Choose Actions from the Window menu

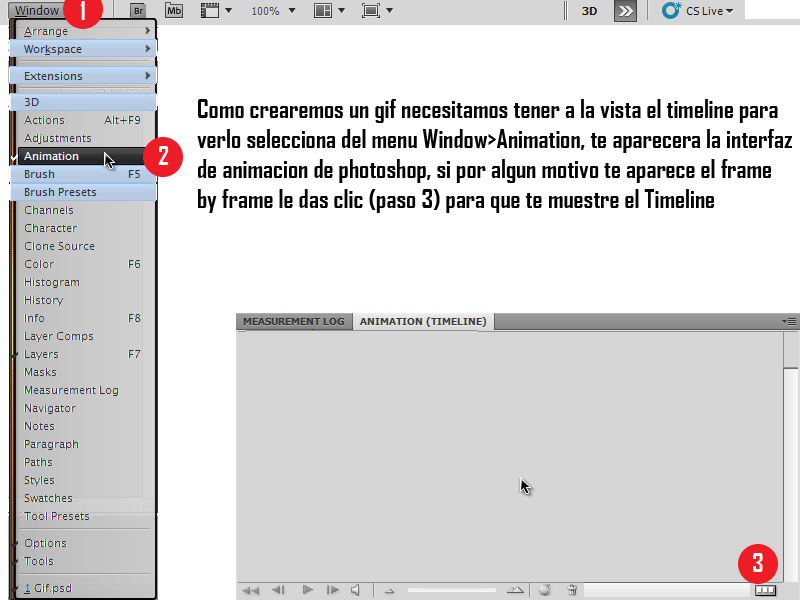pyautogui.click(x=83, y=120)
